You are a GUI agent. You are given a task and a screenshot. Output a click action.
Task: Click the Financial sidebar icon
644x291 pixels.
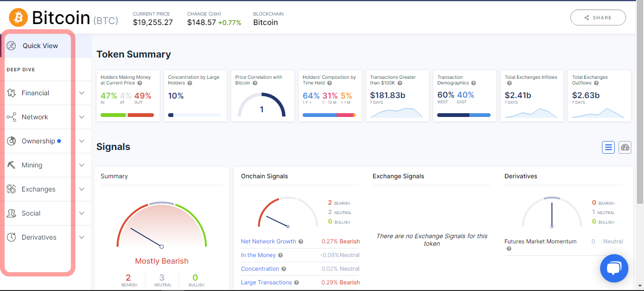pos(12,93)
